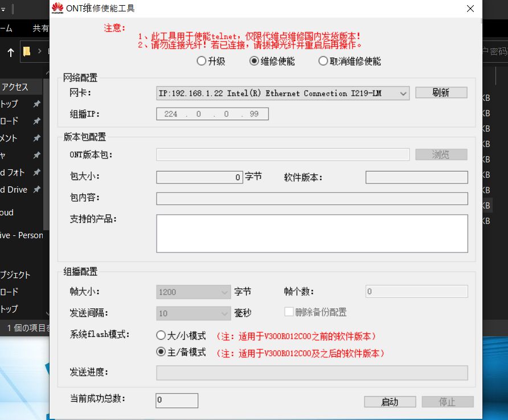Close the ONT维修使能工具 window
Screen dimensions: 508x420
470,9
